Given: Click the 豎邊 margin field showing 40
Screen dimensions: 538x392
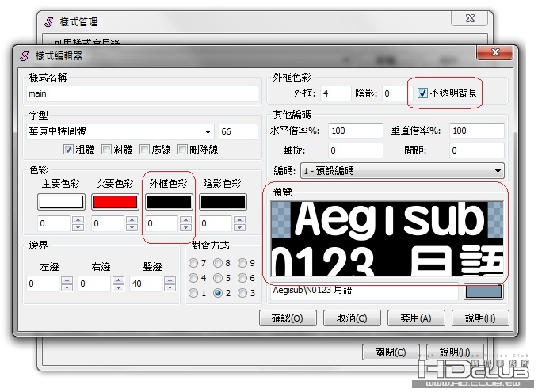Looking at the screenshot, I should (146, 284).
